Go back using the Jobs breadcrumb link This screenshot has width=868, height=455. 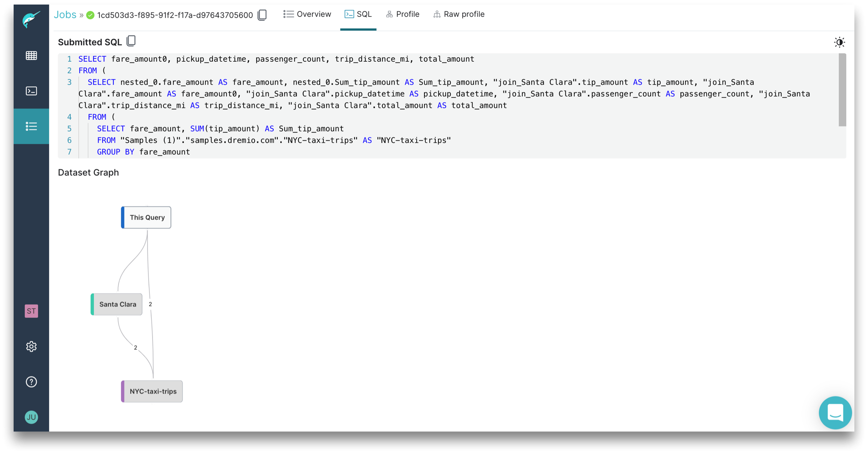(64, 14)
